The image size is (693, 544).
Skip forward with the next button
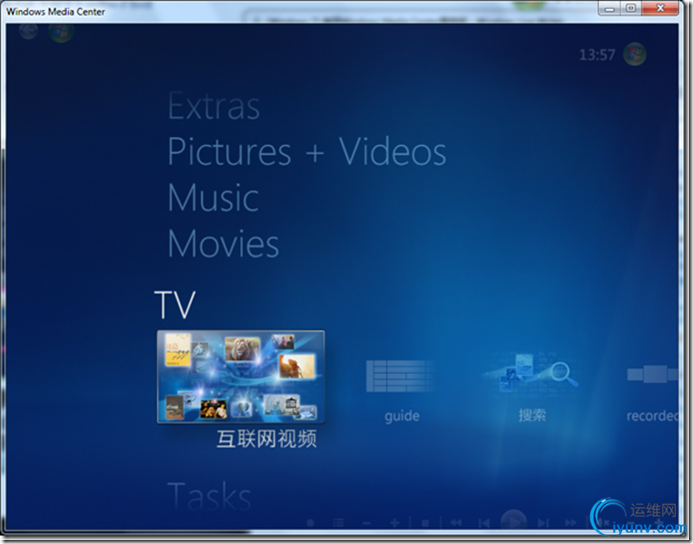click(x=543, y=523)
